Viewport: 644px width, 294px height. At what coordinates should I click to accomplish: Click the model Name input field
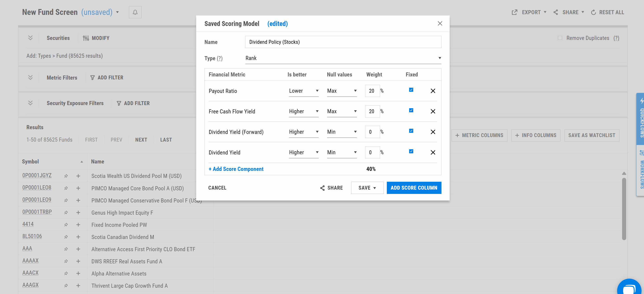343,42
